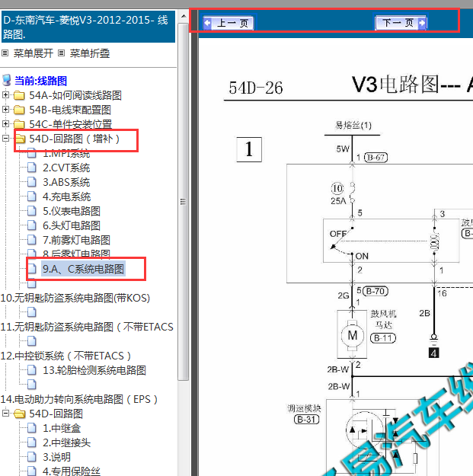
Task: Open 14.电动助力转向系统电路图（EPS） entry
Action: (79, 399)
